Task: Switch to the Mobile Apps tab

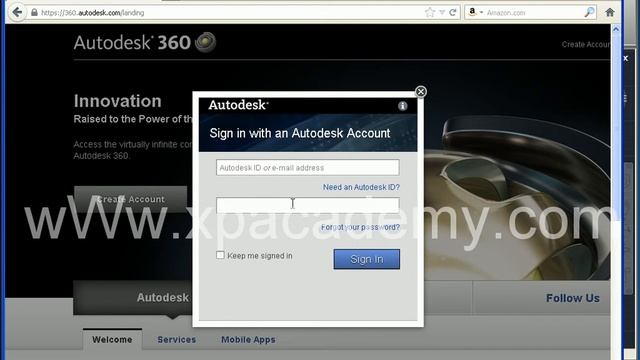Action: [x=248, y=340]
